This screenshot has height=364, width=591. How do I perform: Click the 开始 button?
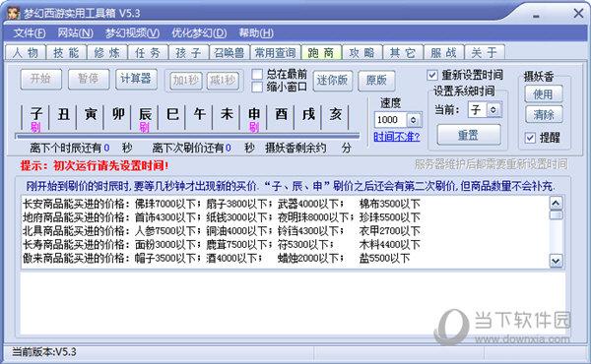click(40, 79)
